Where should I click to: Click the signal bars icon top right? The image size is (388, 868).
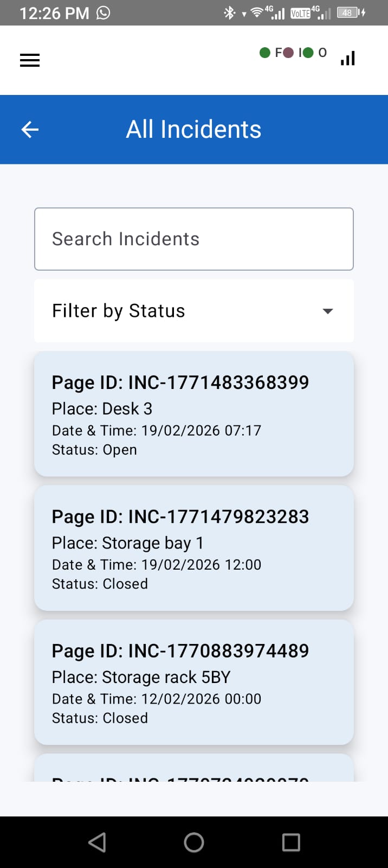(347, 57)
